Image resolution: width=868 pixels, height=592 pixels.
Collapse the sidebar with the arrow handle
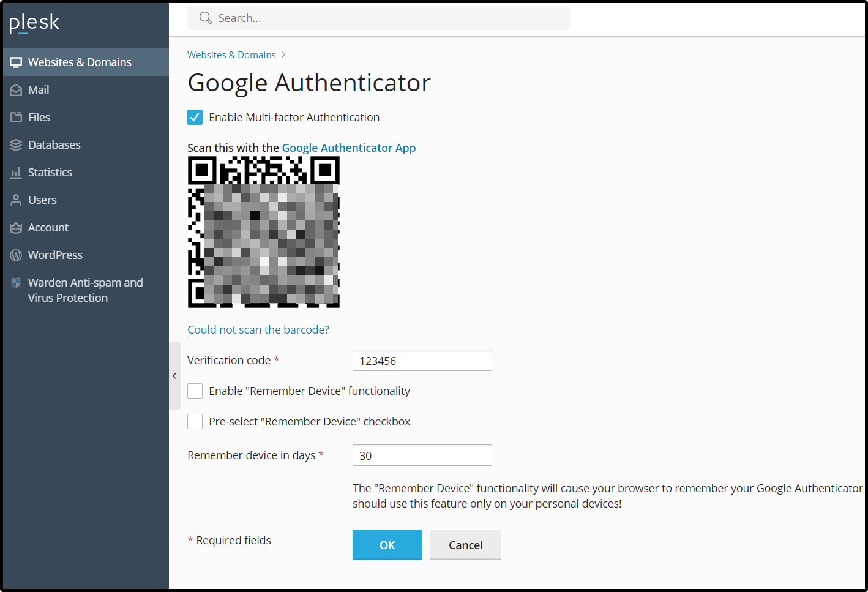click(x=175, y=376)
